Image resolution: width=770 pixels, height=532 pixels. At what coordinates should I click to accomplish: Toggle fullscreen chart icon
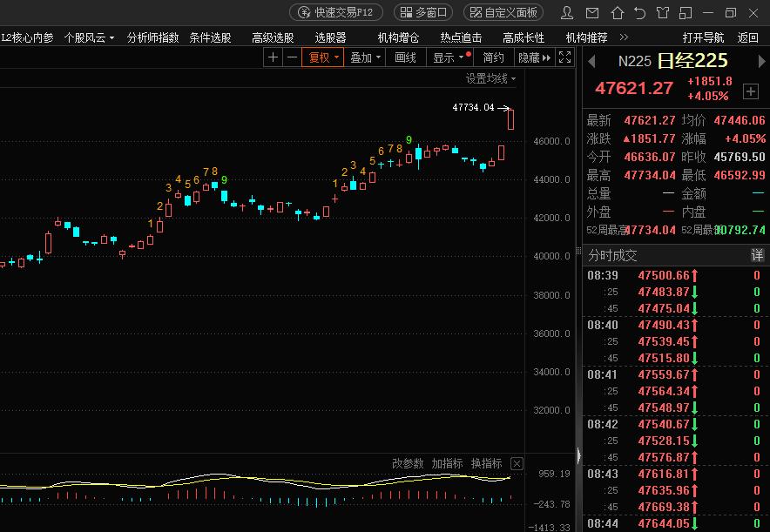pyautogui.click(x=564, y=57)
